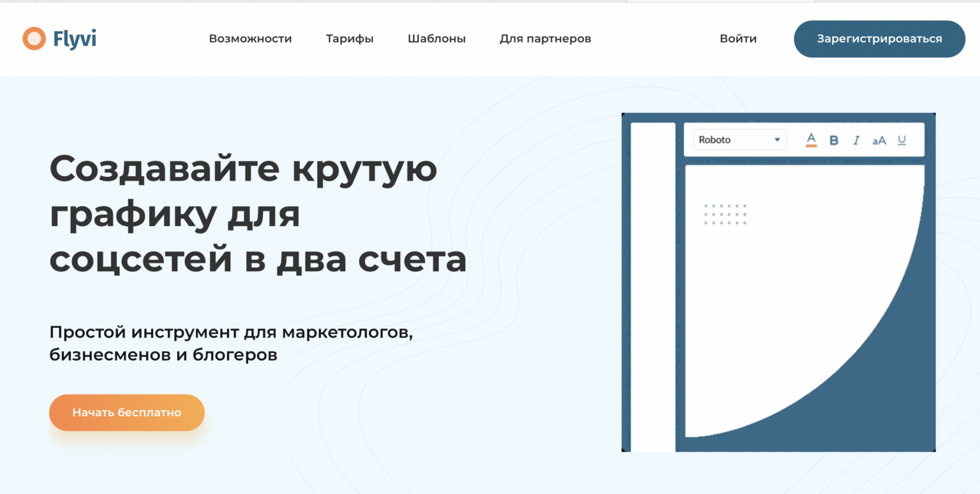
Task: Open the Roboto font dropdown
Action: [x=740, y=140]
